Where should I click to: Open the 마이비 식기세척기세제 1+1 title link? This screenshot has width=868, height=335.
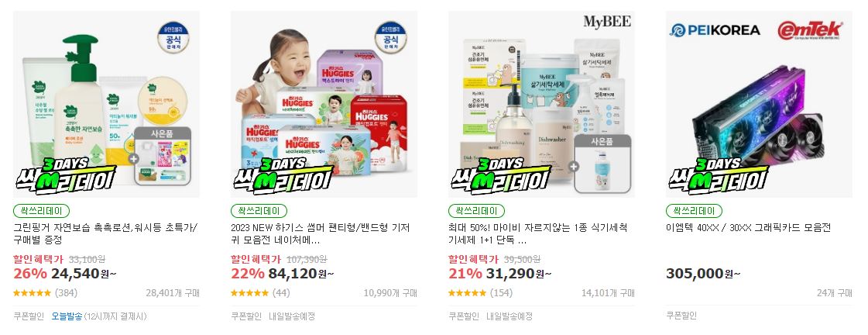pyautogui.click(x=537, y=234)
